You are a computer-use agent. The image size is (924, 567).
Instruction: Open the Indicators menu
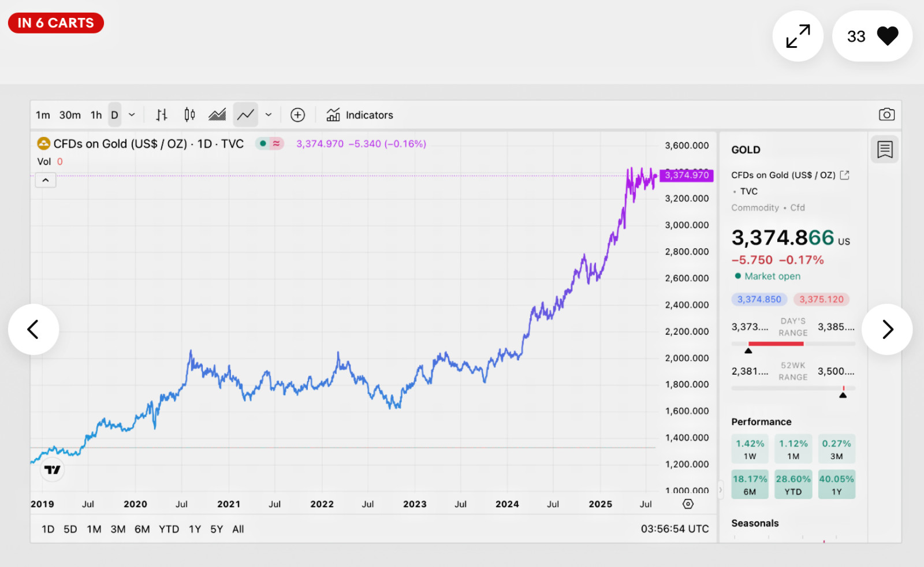click(359, 115)
